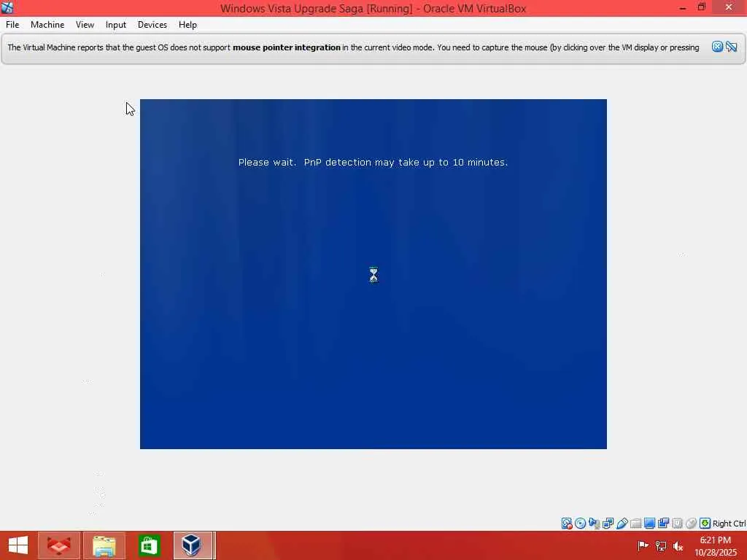The width and height of the screenshot is (747, 560).
Task: Click the don't-show-again crossed-out message icon
Action: point(731,47)
